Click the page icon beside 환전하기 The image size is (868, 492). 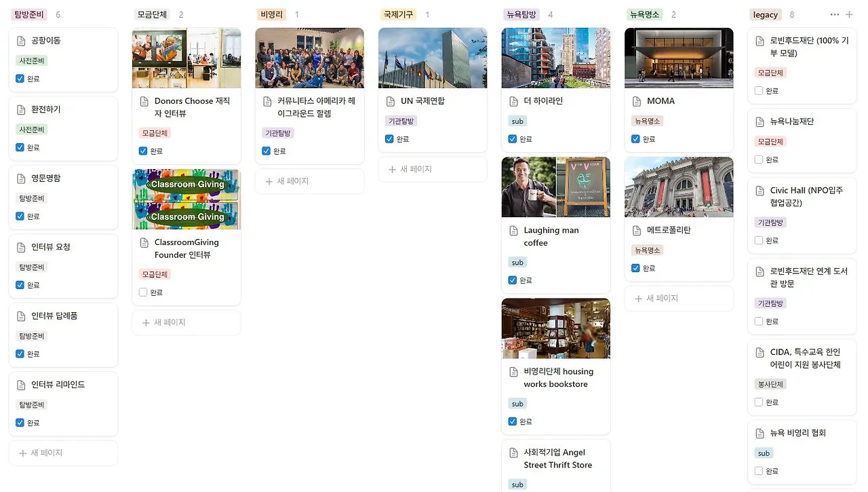(x=20, y=109)
